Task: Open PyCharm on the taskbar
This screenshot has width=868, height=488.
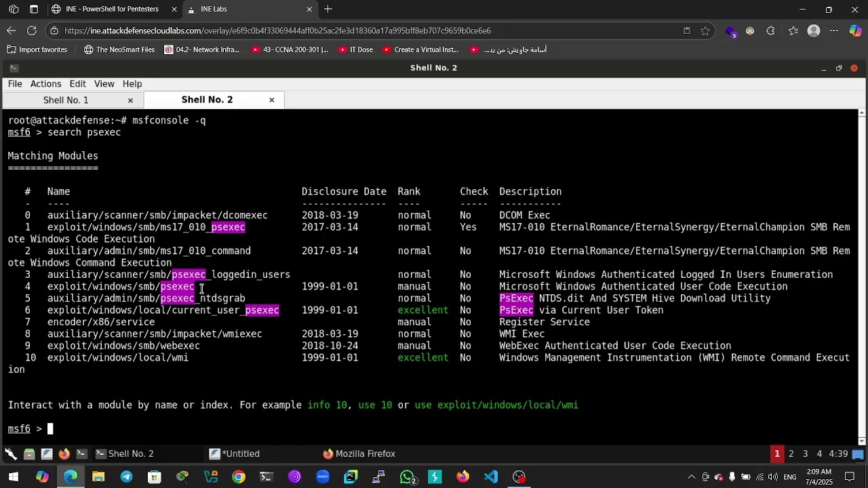Action: [x=351, y=477]
